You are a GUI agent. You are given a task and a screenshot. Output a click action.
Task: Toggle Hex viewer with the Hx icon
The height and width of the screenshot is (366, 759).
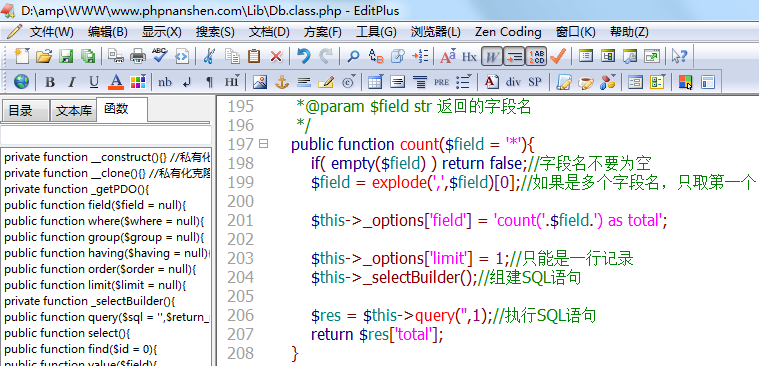click(x=469, y=57)
